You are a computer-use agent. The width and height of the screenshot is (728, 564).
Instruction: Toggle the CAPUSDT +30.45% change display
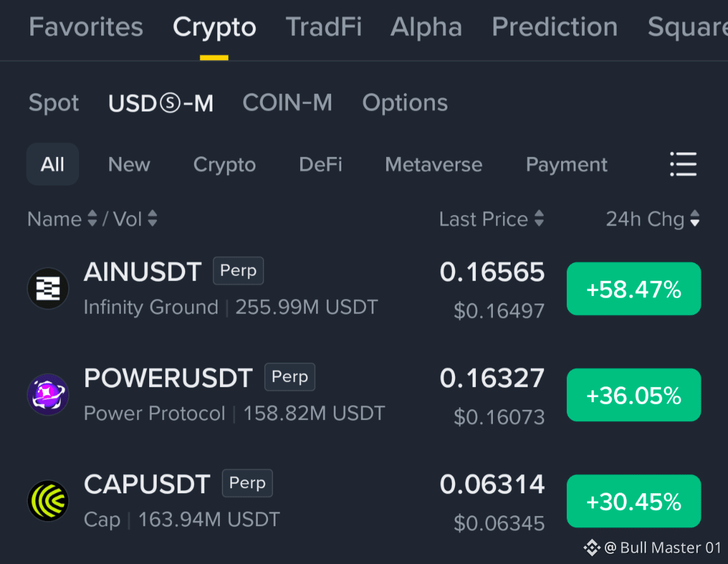pyautogui.click(x=634, y=501)
